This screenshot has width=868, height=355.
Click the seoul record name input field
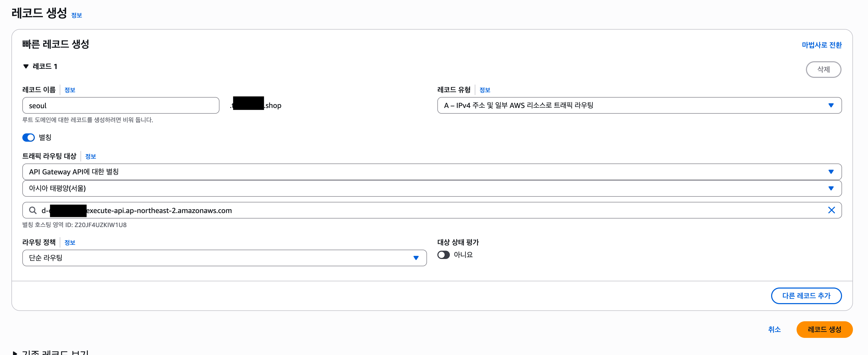click(121, 105)
